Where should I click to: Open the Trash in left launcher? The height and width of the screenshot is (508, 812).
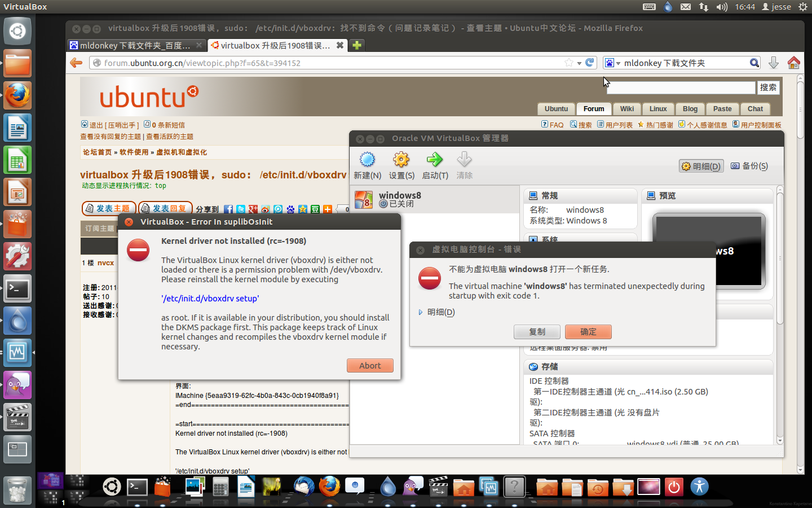pos(17,490)
